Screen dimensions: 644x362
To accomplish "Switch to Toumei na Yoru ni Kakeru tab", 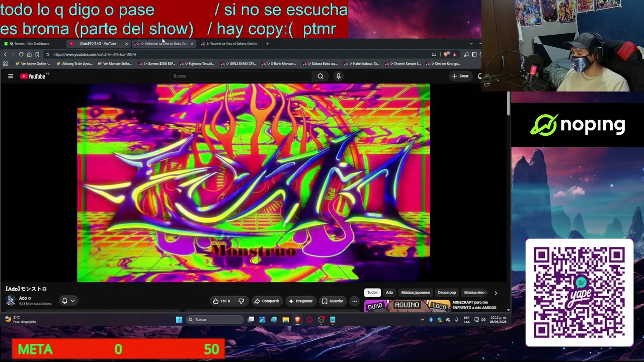I will click(x=230, y=44).
